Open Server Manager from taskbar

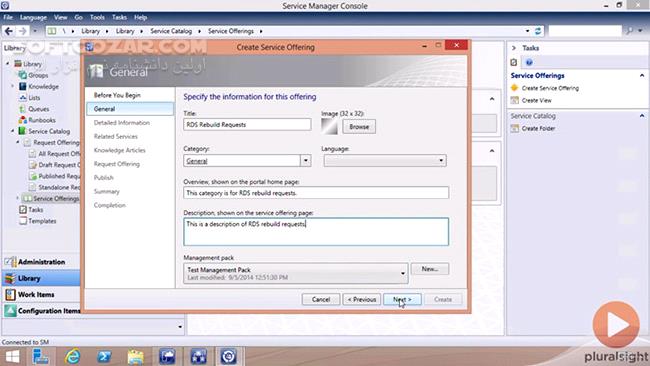[41, 356]
